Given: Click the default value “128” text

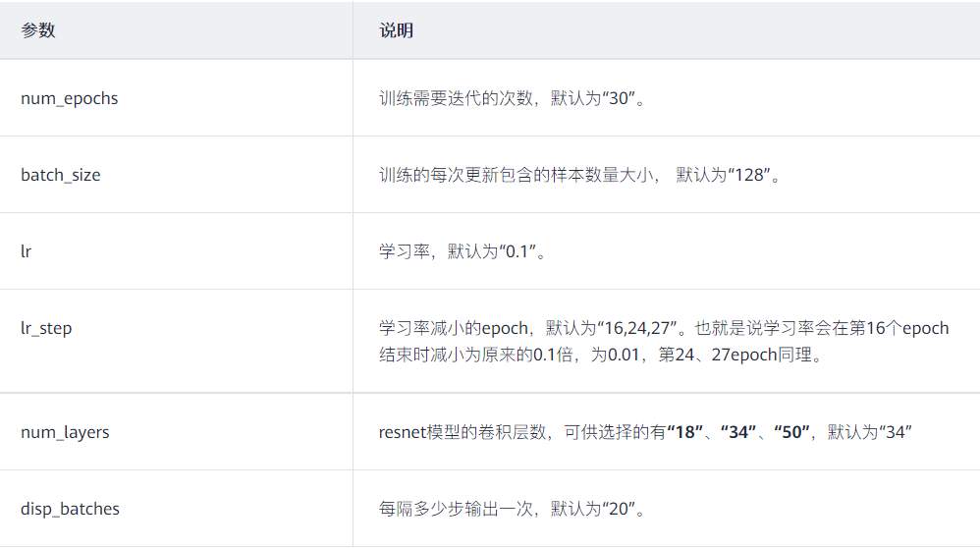Looking at the screenshot, I should coord(746,175).
